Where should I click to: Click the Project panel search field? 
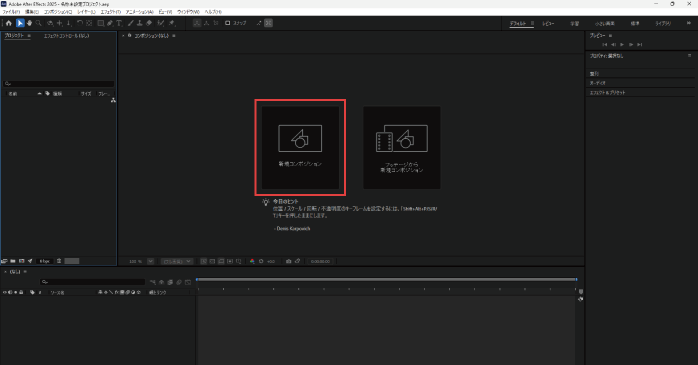pos(59,84)
